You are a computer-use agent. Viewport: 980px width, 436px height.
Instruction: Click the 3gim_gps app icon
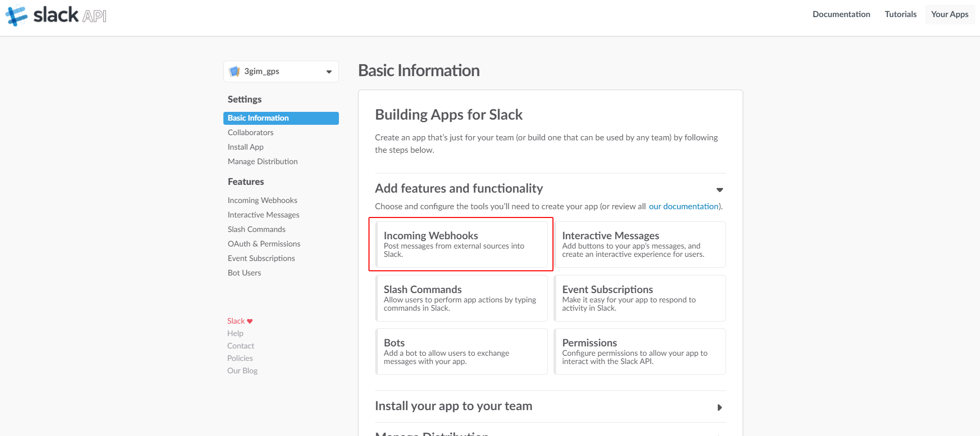click(235, 71)
